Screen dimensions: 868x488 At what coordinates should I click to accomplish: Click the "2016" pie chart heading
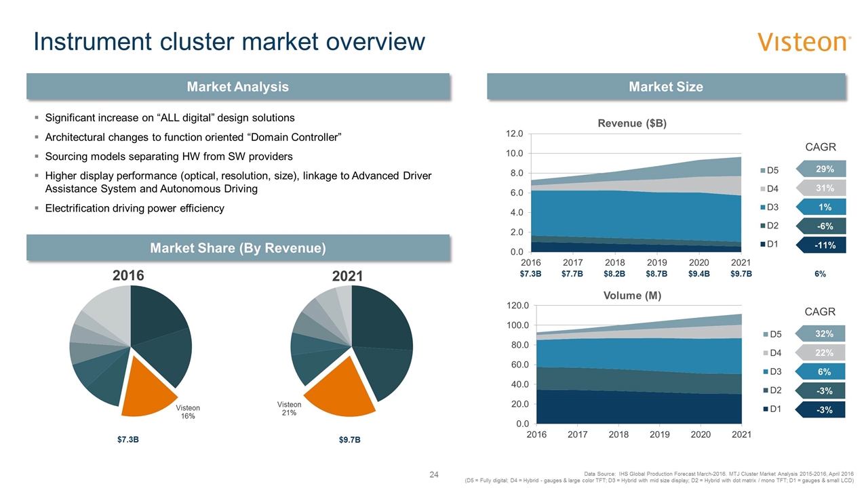pos(130,275)
